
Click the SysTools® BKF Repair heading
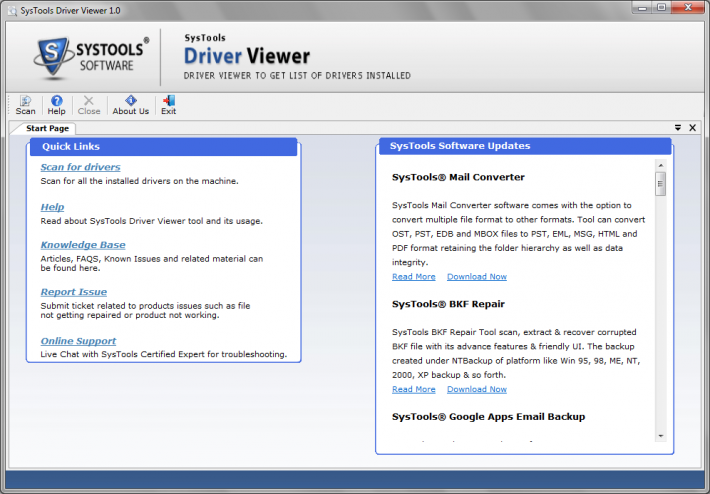tap(448, 304)
